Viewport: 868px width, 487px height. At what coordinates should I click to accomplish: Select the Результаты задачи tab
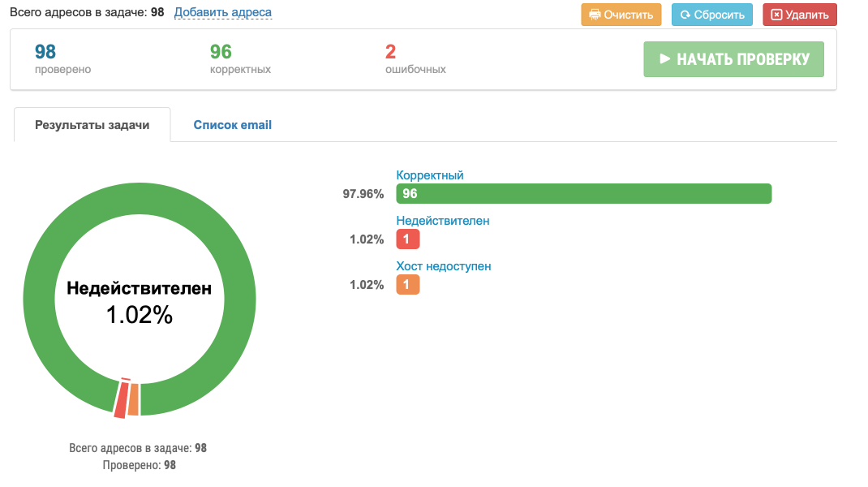coord(92,125)
